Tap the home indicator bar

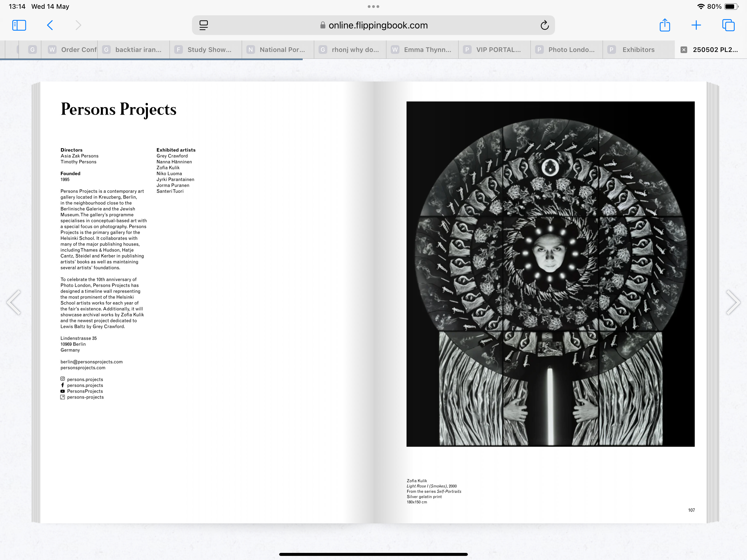(x=373, y=554)
